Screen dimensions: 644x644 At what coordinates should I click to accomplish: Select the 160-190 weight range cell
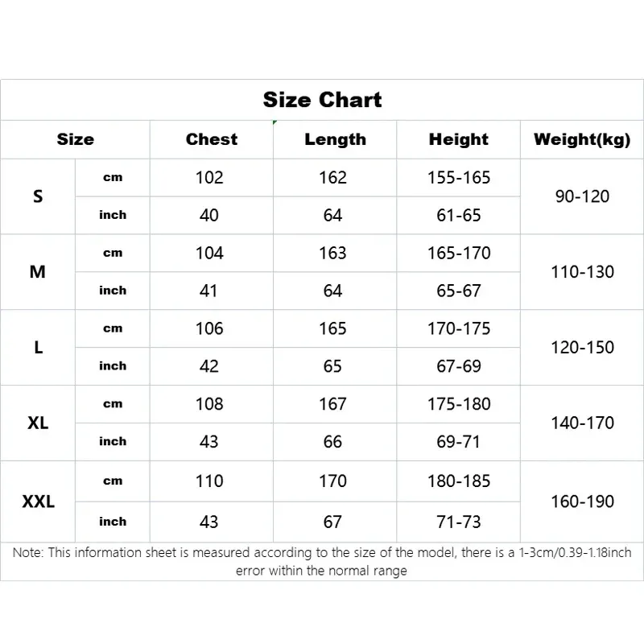point(582,502)
